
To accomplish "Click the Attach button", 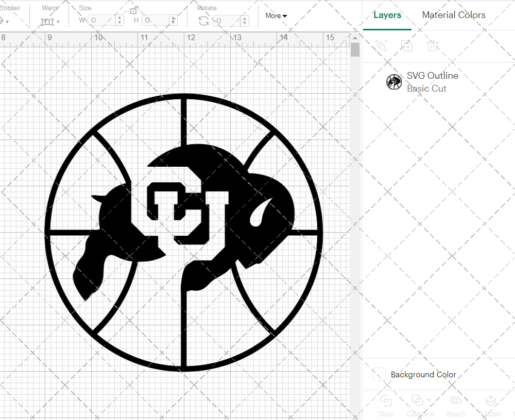I will (x=456, y=406).
